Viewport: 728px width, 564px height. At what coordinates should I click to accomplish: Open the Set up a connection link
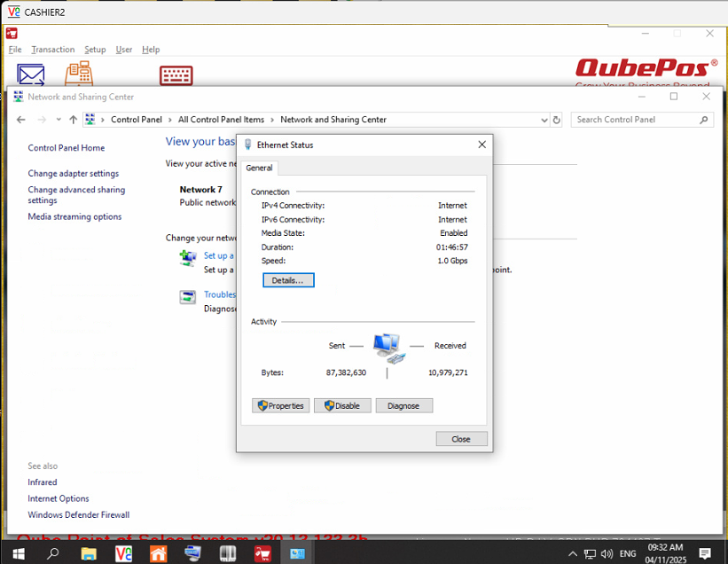click(x=219, y=255)
